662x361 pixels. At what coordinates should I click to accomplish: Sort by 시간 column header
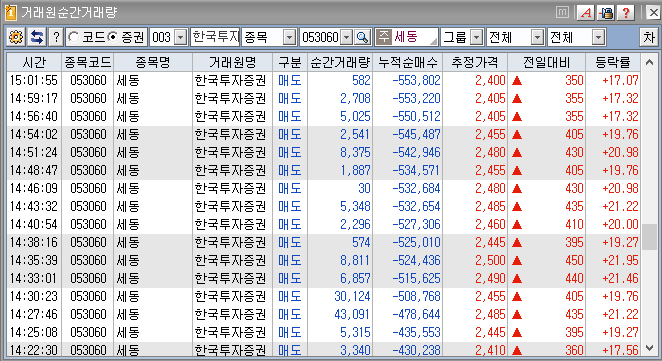34,62
